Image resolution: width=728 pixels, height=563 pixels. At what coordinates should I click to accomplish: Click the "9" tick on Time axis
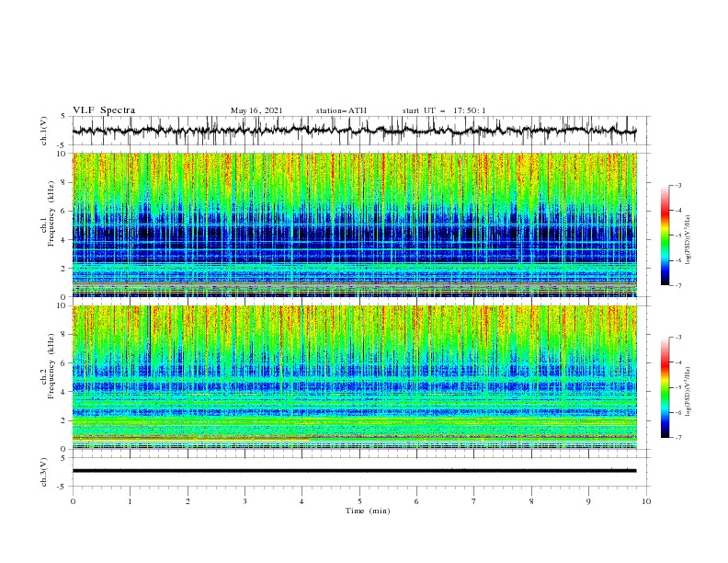(x=588, y=501)
